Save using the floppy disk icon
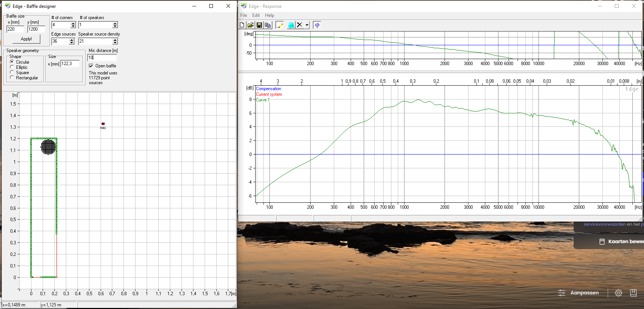Viewport: 644px width, 309px height. coord(259,25)
